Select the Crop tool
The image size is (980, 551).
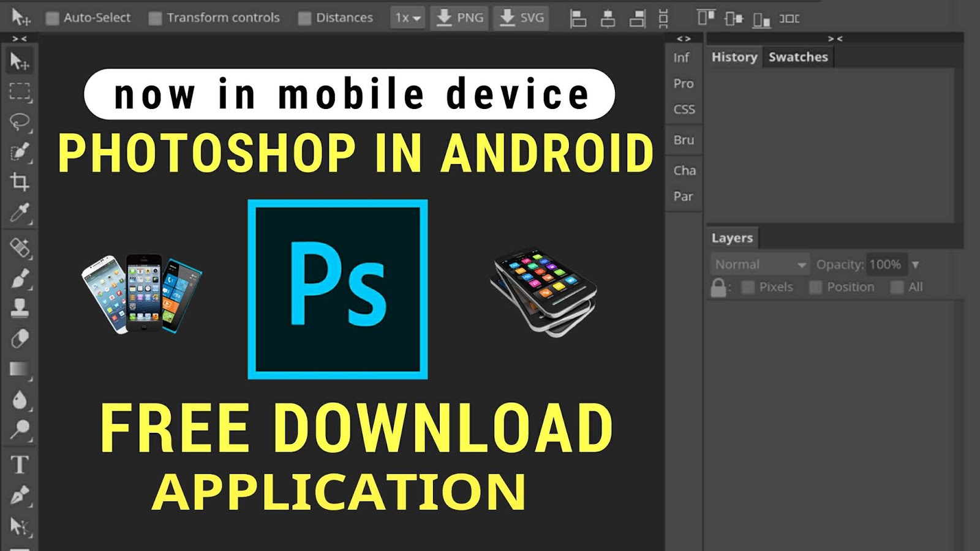[x=20, y=182]
